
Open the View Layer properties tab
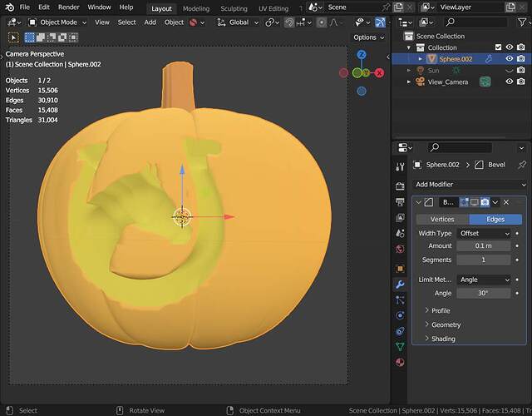coord(400,218)
